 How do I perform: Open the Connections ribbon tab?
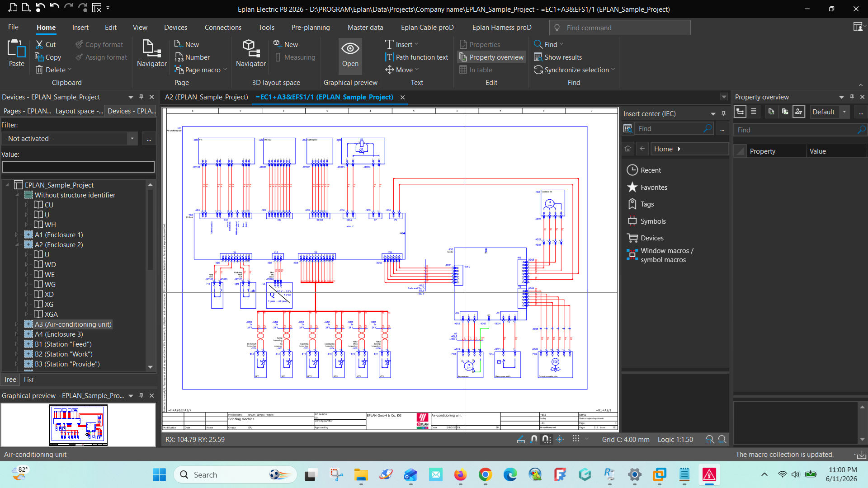pos(223,28)
